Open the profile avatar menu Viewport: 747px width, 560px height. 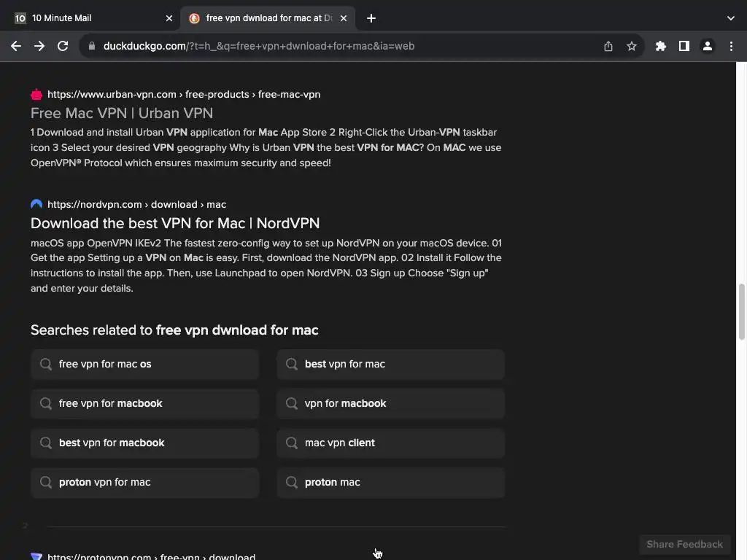708,46
